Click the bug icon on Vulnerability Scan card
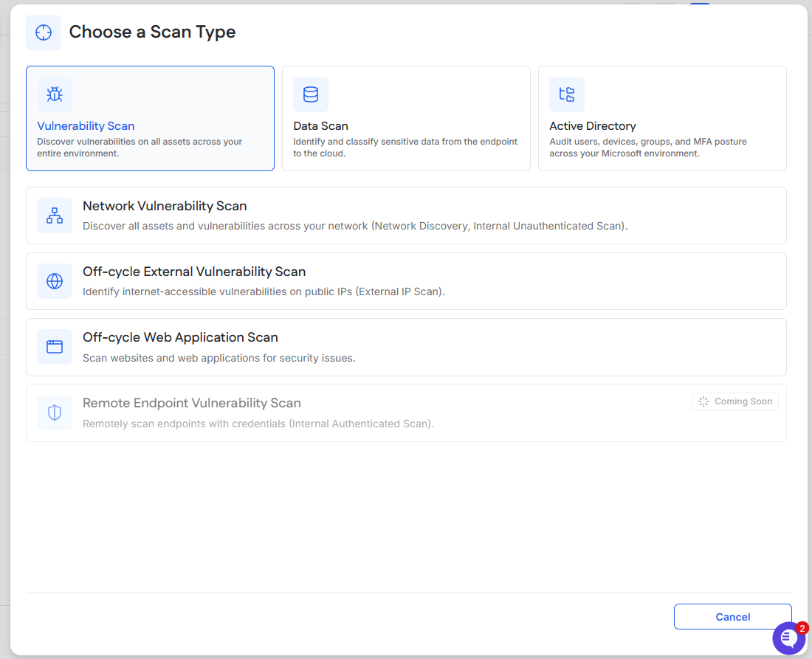The width and height of the screenshot is (812, 659). [55, 94]
